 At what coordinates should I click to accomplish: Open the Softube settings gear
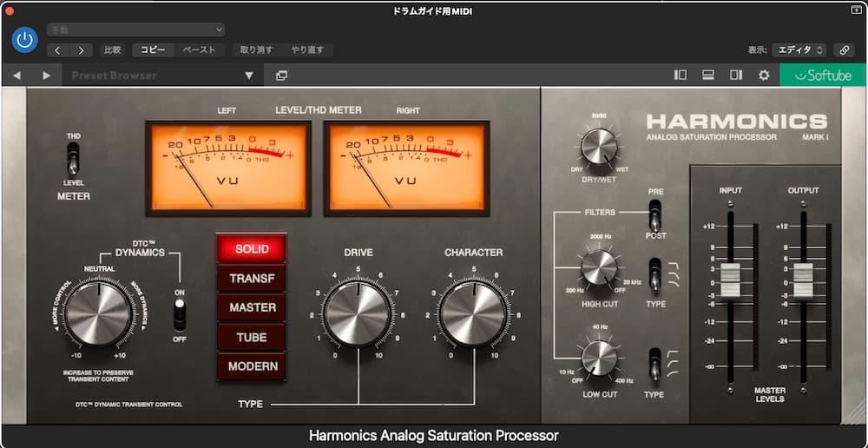coord(764,75)
